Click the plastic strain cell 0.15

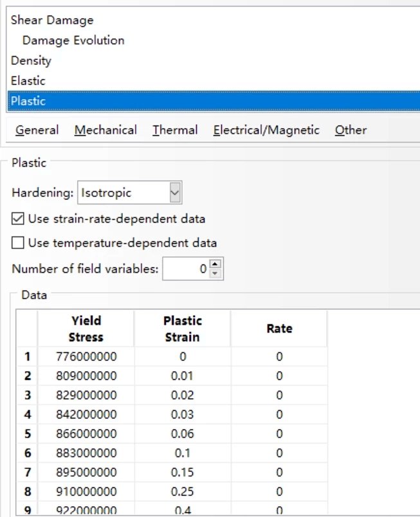pos(182,472)
